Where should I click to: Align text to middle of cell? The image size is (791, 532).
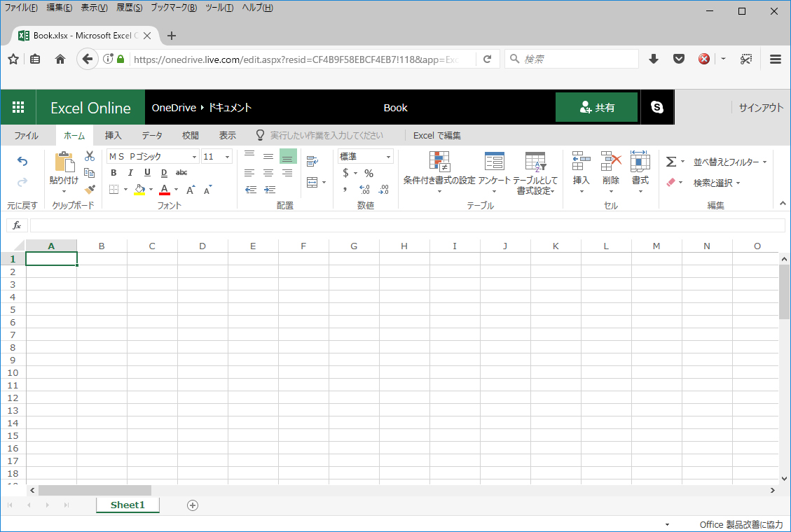[x=268, y=156]
